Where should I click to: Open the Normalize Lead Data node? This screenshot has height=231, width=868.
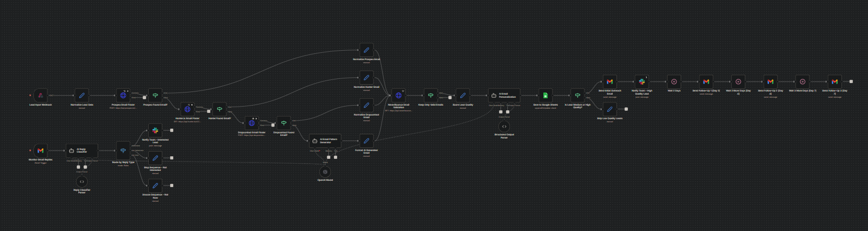(x=82, y=96)
